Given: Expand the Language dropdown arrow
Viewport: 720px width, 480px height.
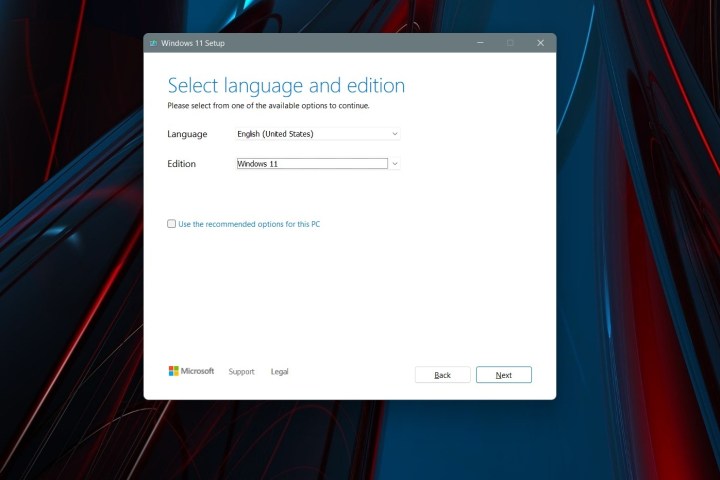Looking at the screenshot, I should point(395,134).
